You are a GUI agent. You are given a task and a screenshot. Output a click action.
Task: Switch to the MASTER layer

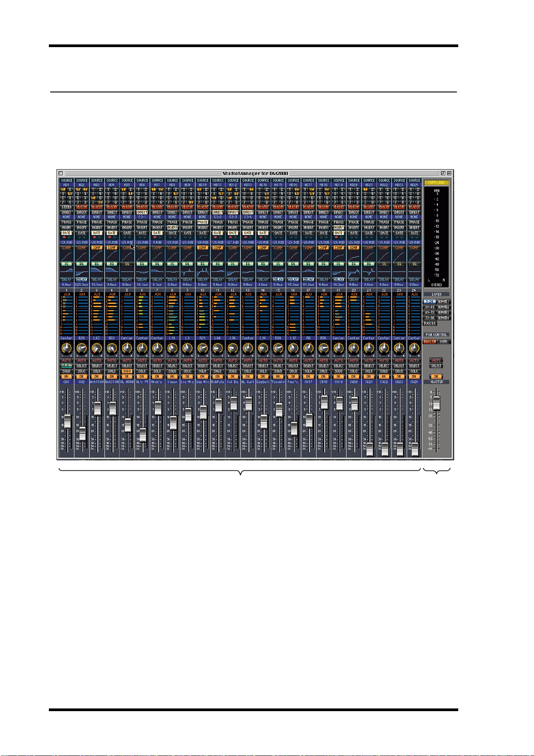430,323
